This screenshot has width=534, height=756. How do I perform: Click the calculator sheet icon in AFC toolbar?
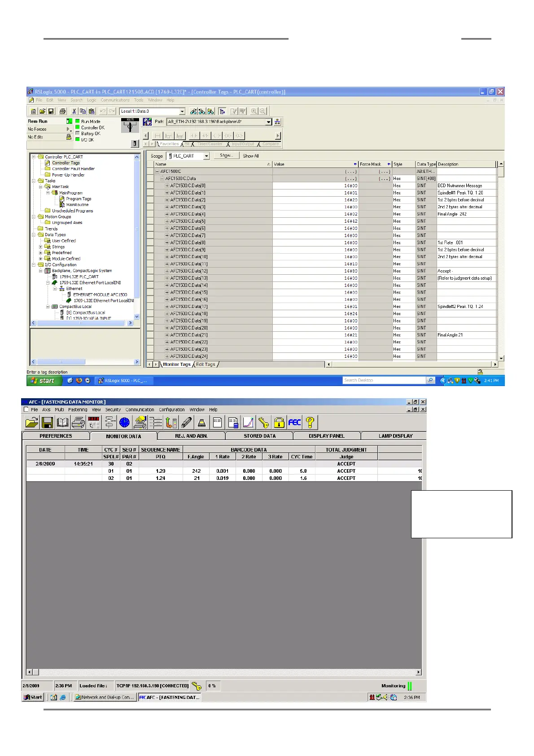pos(233,422)
